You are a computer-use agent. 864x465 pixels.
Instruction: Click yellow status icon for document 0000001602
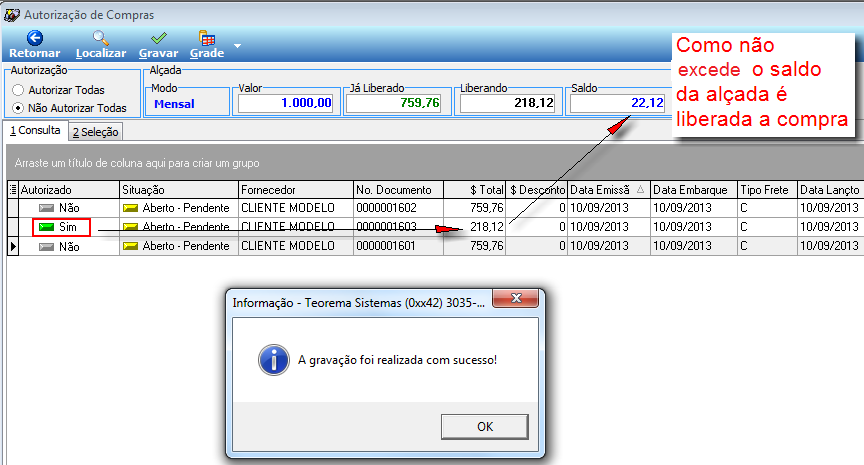click(x=131, y=208)
